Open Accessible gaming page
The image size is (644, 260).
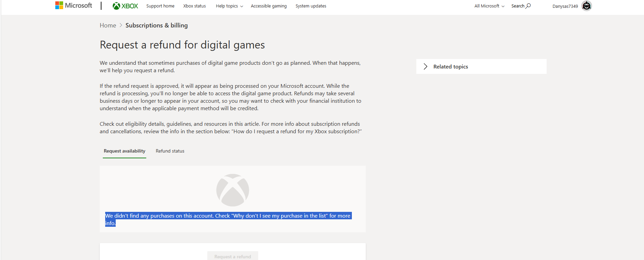269,6
